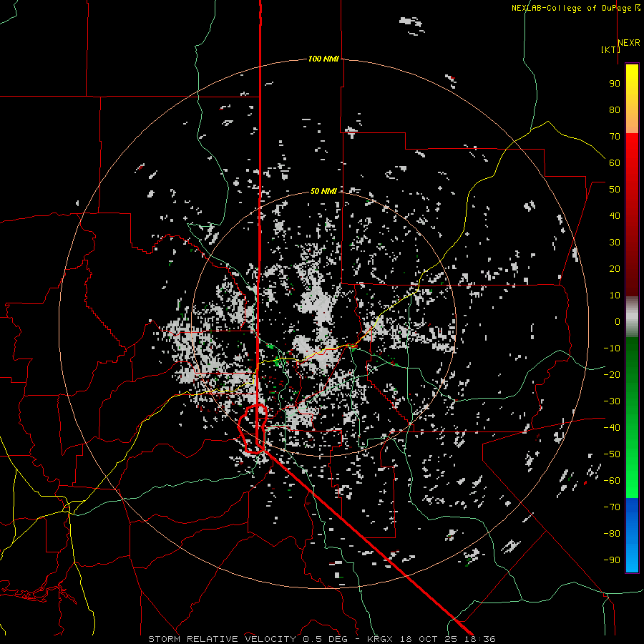644x644 pixels.
Task: Click the blue segment of the color bar
Action: coord(632,535)
